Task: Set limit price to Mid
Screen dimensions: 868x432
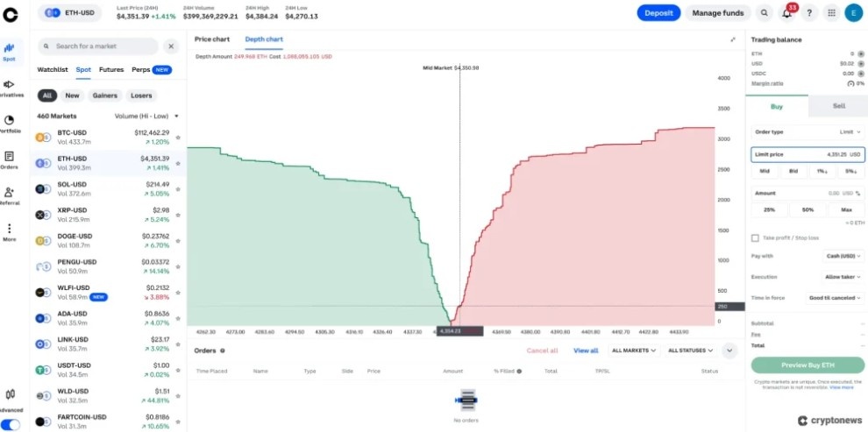Action: pos(765,172)
